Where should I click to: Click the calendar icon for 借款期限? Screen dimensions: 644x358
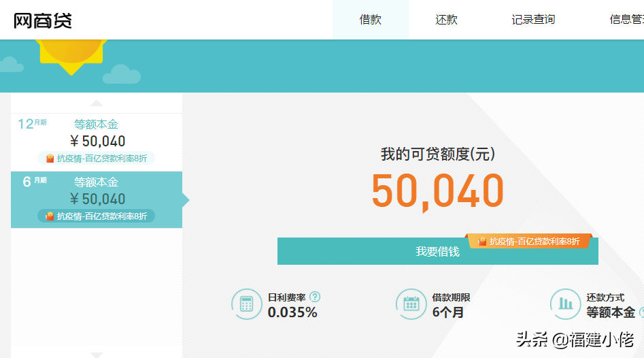tap(411, 304)
